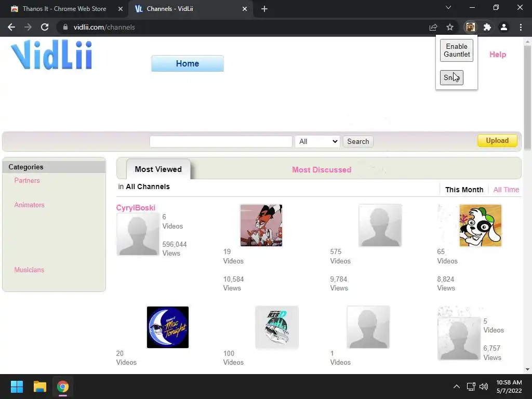532x399 pixels.
Task: Reload the VidLii page
Action: pos(45,27)
